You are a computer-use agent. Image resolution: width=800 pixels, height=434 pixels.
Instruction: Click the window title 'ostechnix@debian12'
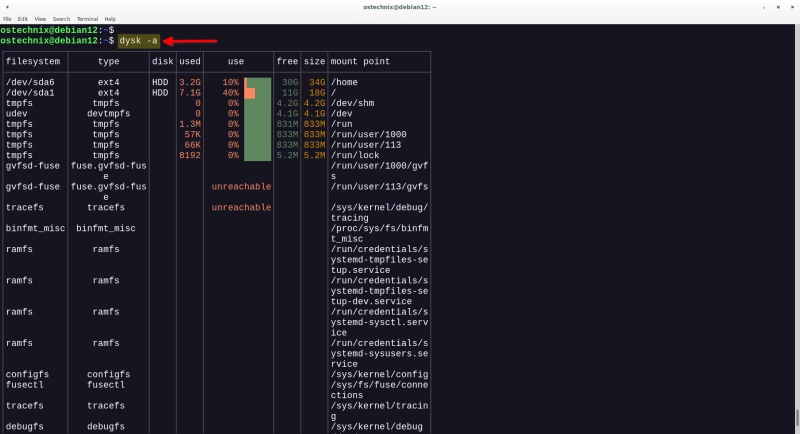click(x=399, y=7)
